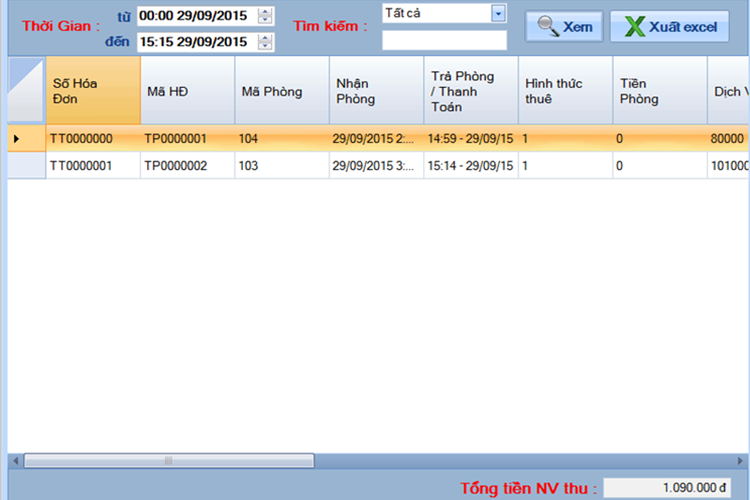This screenshot has height=500, width=750.
Task: Click scroll right arrow of horizontal scrollbar
Action: [740, 461]
